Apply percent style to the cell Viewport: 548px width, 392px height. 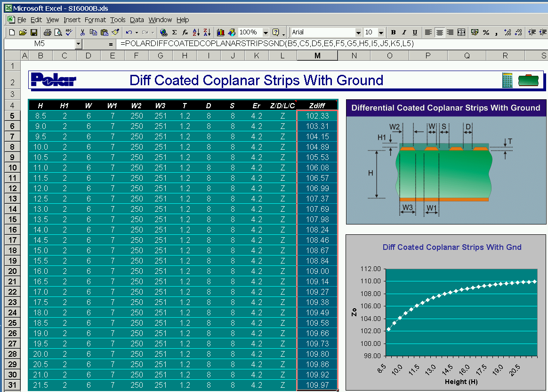pyautogui.click(x=486, y=32)
